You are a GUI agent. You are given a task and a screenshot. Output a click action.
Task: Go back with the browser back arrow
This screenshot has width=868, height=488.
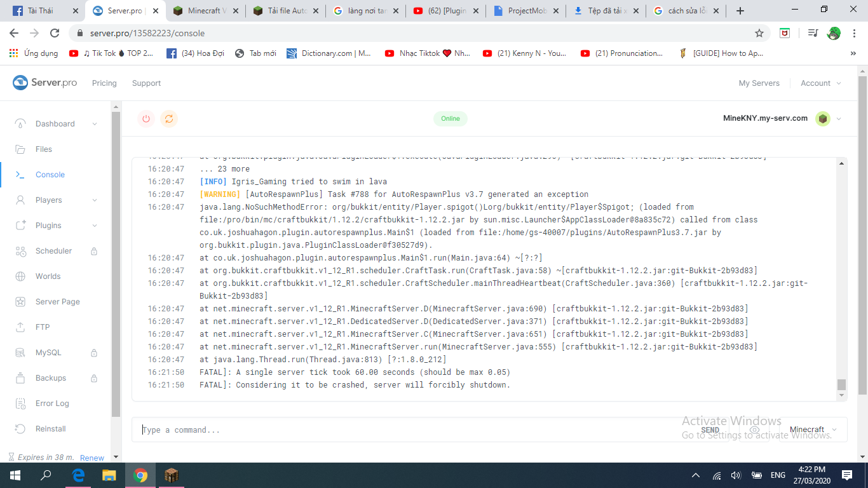pos(14,33)
